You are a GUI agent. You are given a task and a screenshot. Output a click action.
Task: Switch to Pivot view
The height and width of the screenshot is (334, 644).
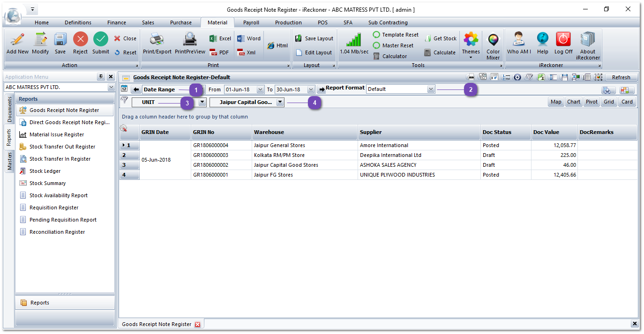(592, 102)
